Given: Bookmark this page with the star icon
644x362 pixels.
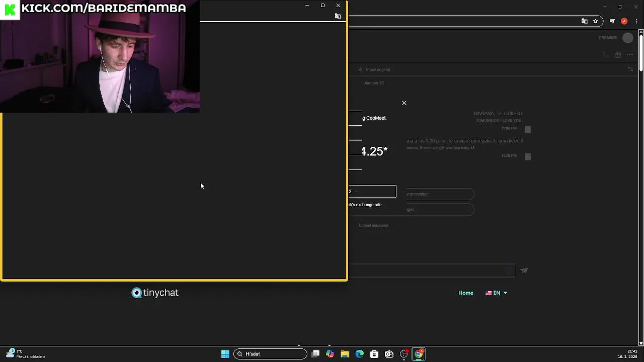Looking at the screenshot, I should (x=595, y=21).
